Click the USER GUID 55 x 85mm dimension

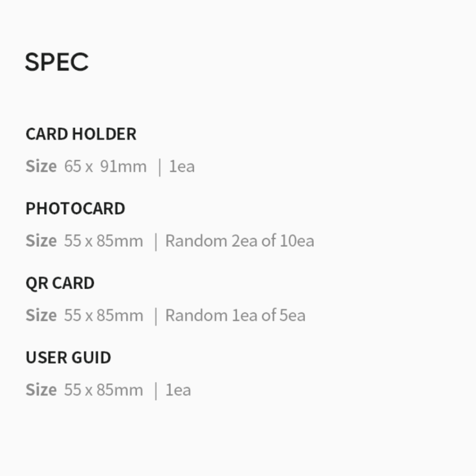click(103, 390)
